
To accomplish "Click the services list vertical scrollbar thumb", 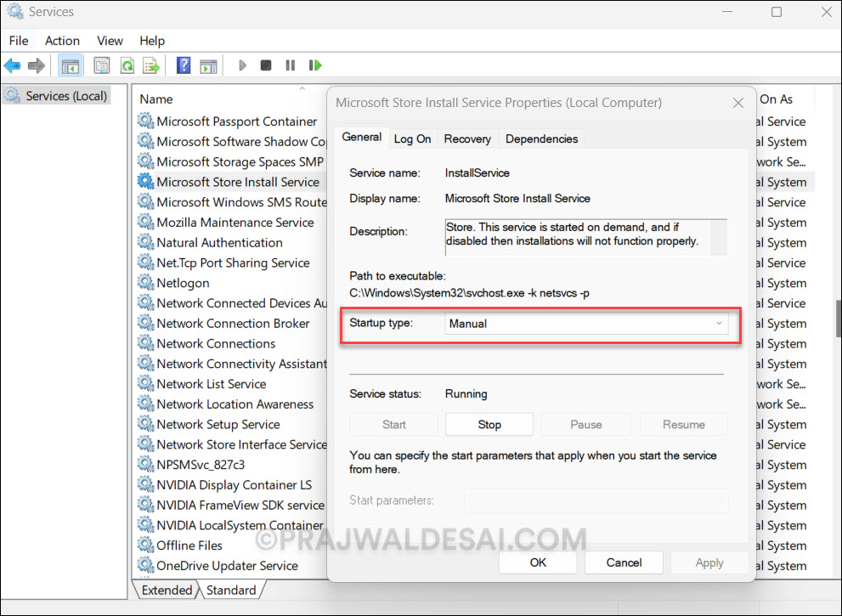I will point(839,319).
